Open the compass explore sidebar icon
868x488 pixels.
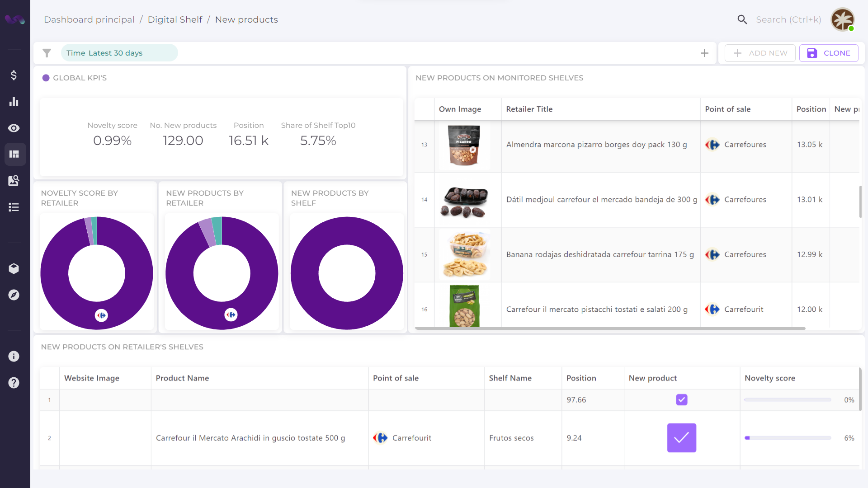click(14, 295)
